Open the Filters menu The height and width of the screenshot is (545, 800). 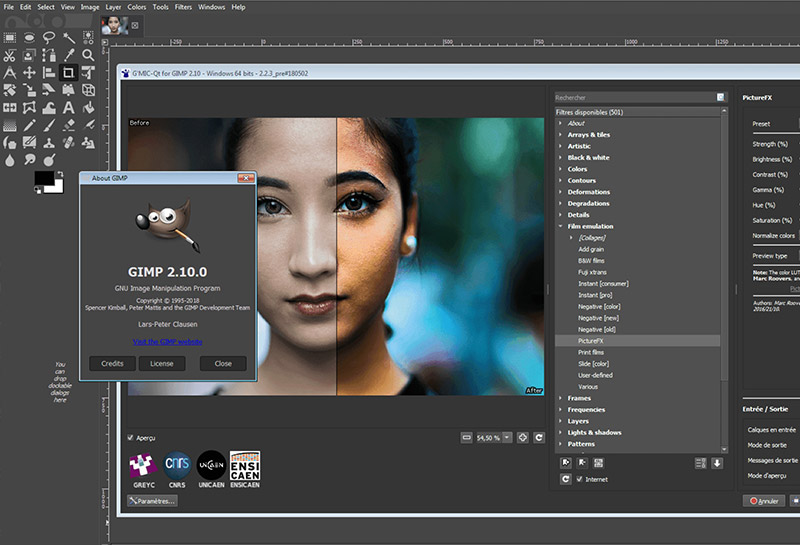183,7
